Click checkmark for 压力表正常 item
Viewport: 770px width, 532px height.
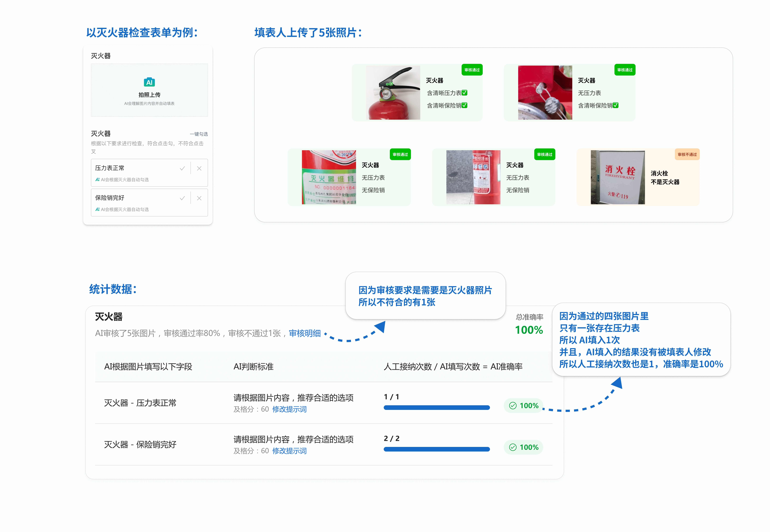coord(182,168)
